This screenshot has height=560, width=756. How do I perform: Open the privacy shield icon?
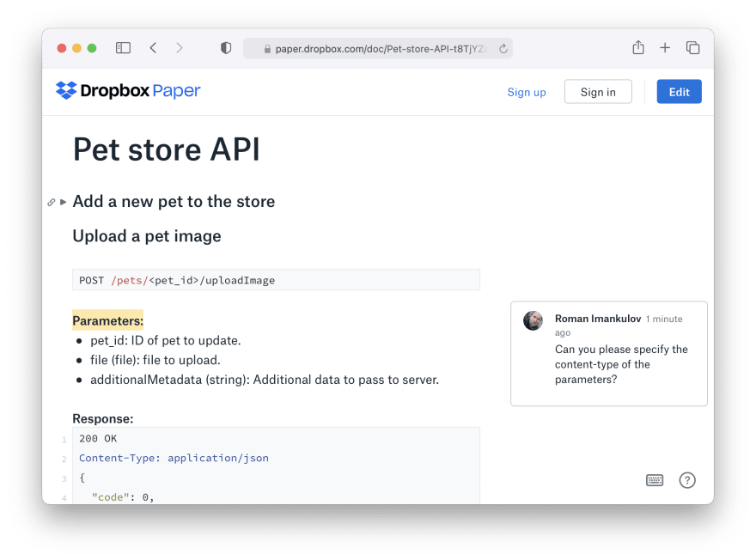tap(226, 48)
